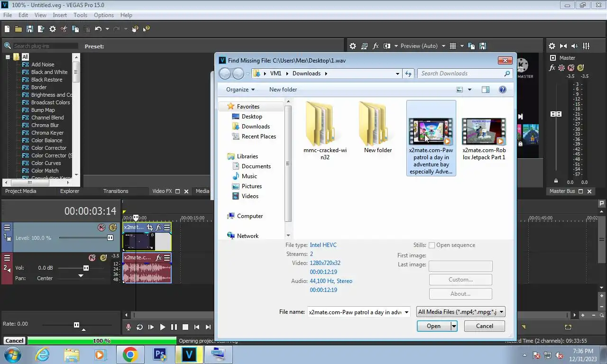The height and width of the screenshot is (364, 607).
Task: Click the Copy icon in main toolbar
Action: (x=75, y=29)
